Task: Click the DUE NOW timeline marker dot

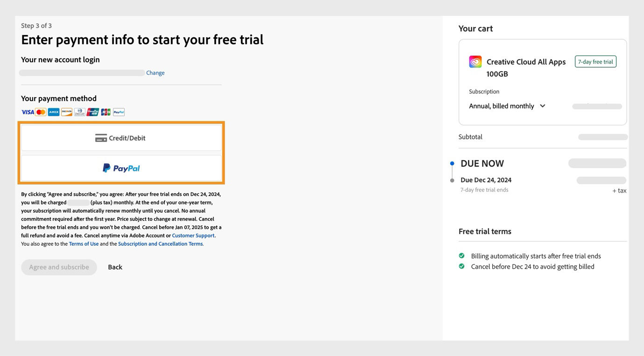Action: click(x=452, y=164)
